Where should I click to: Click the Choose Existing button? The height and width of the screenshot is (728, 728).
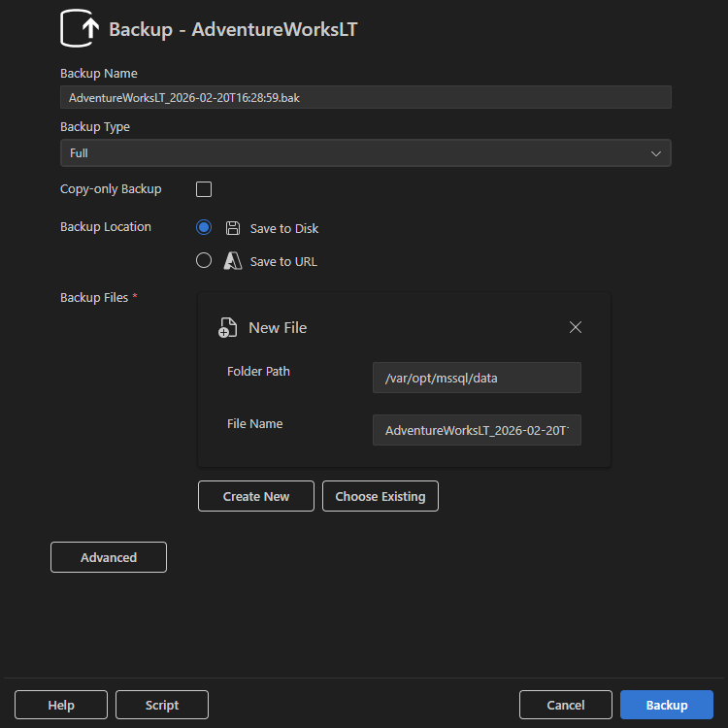381,496
